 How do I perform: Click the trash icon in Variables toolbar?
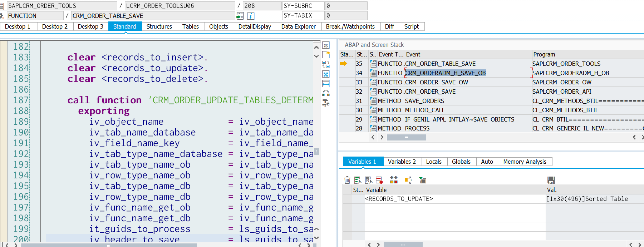(x=347, y=180)
